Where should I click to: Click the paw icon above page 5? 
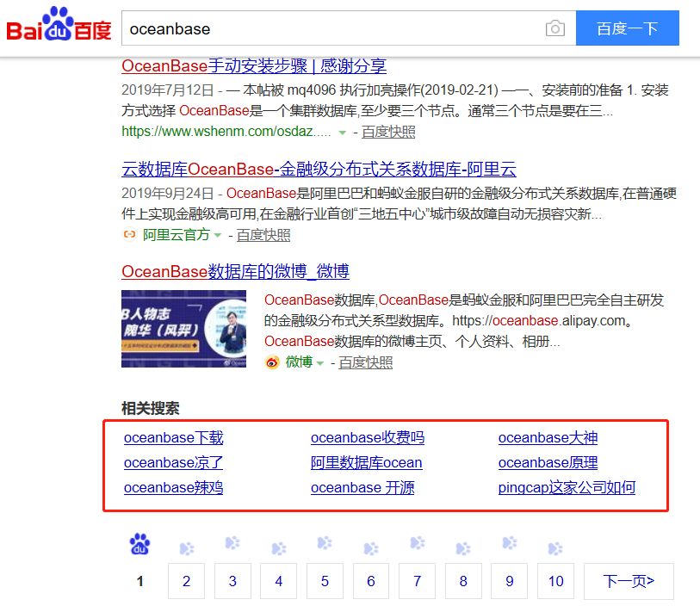[x=325, y=543]
